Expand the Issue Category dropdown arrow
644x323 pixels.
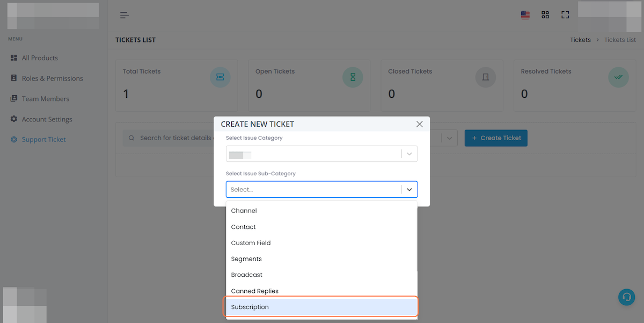pos(409,154)
